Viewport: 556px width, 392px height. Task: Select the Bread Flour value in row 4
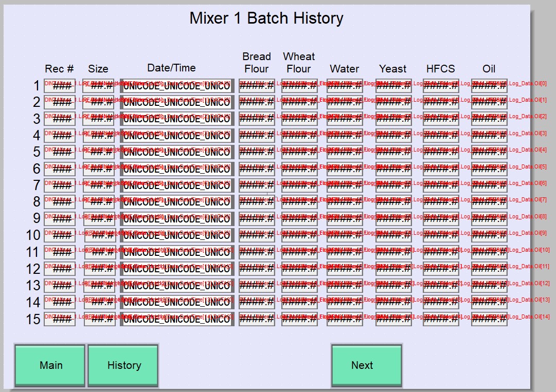click(257, 136)
